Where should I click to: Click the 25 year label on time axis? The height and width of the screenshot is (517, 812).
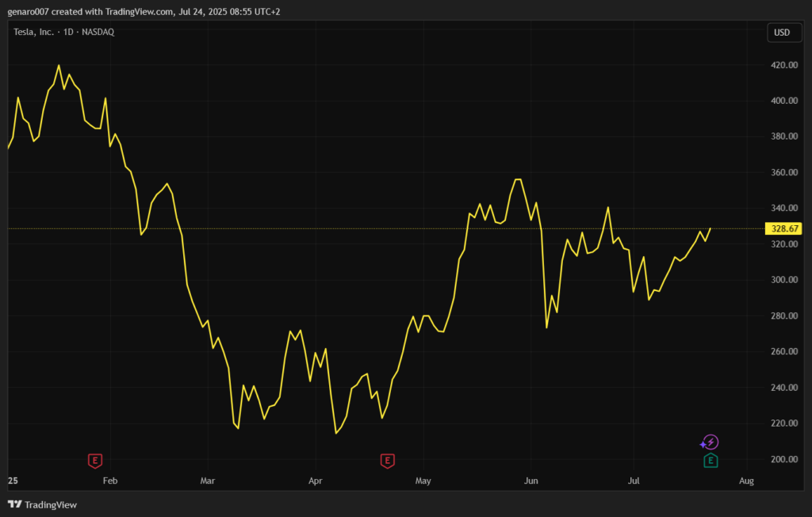(x=13, y=481)
